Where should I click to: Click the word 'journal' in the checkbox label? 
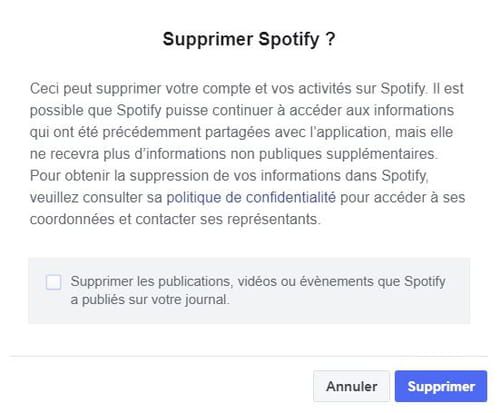pos(206,300)
